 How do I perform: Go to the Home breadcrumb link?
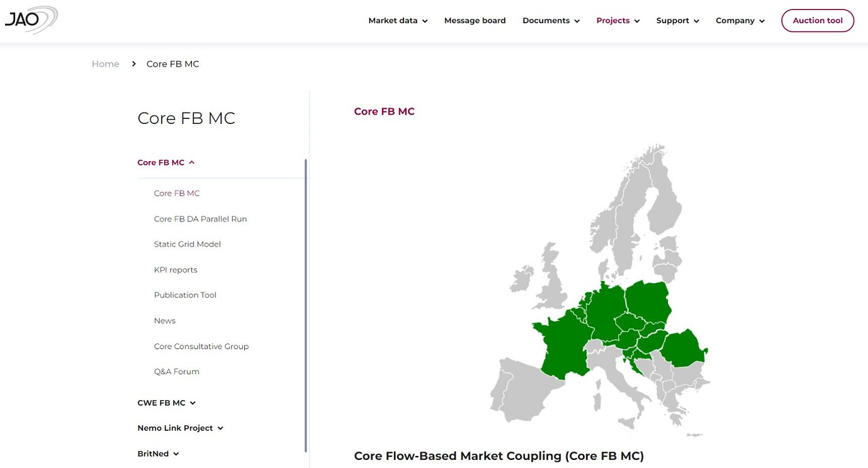pyautogui.click(x=105, y=64)
